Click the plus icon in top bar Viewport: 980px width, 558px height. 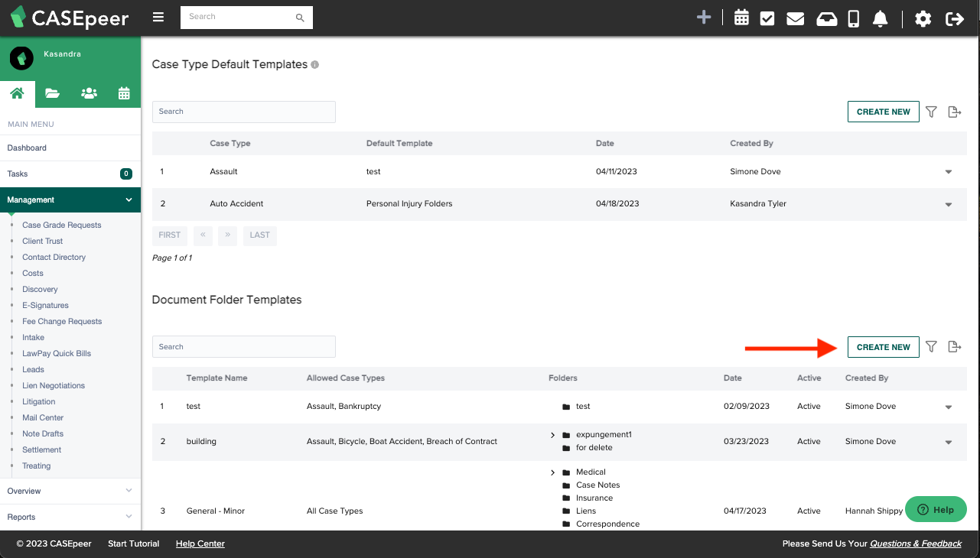pos(704,18)
